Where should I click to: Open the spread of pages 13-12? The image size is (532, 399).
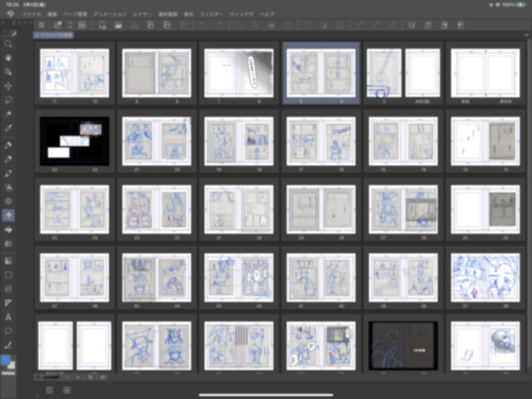click(485, 141)
